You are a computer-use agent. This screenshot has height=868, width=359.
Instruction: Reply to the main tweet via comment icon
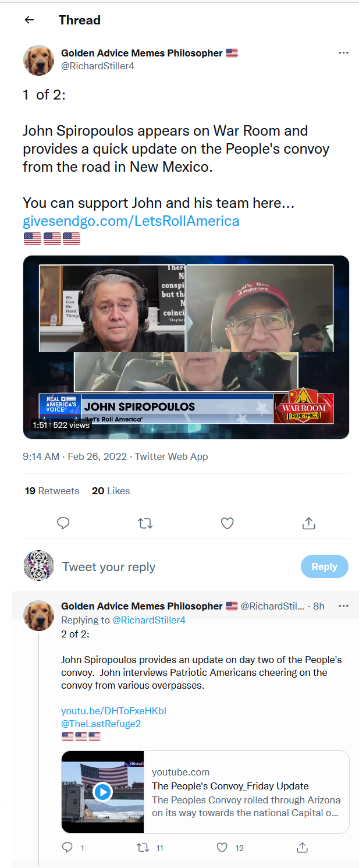click(x=63, y=523)
